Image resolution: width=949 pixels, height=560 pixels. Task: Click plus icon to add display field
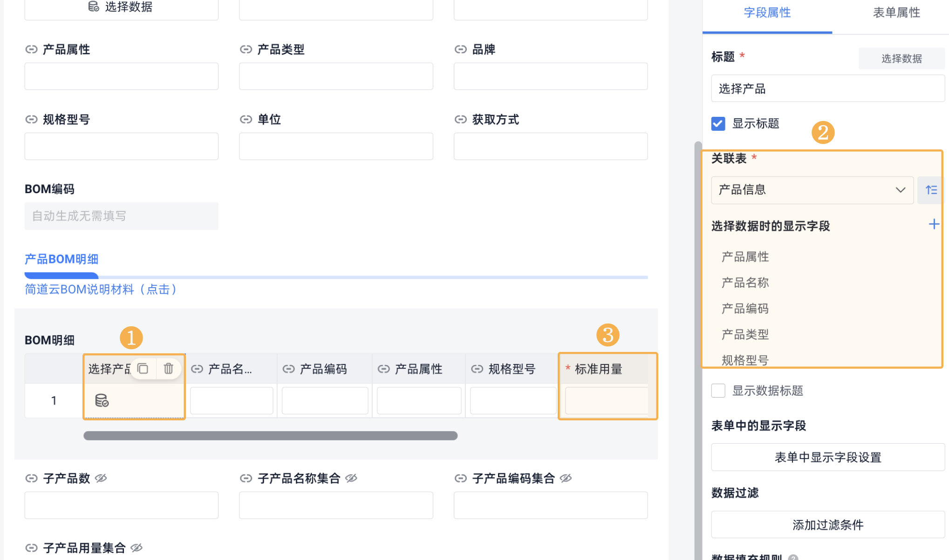[934, 224]
